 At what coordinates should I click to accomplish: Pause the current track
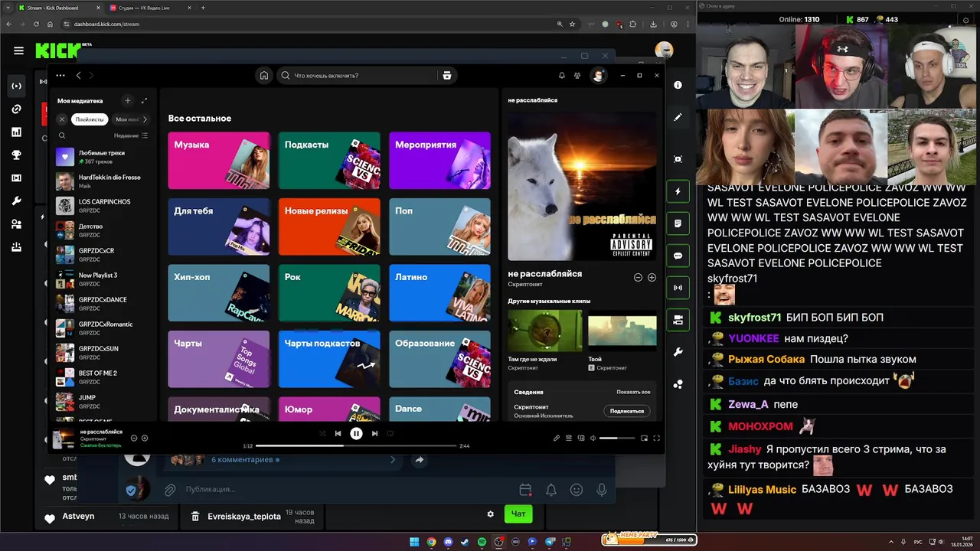click(x=356, y=433)
